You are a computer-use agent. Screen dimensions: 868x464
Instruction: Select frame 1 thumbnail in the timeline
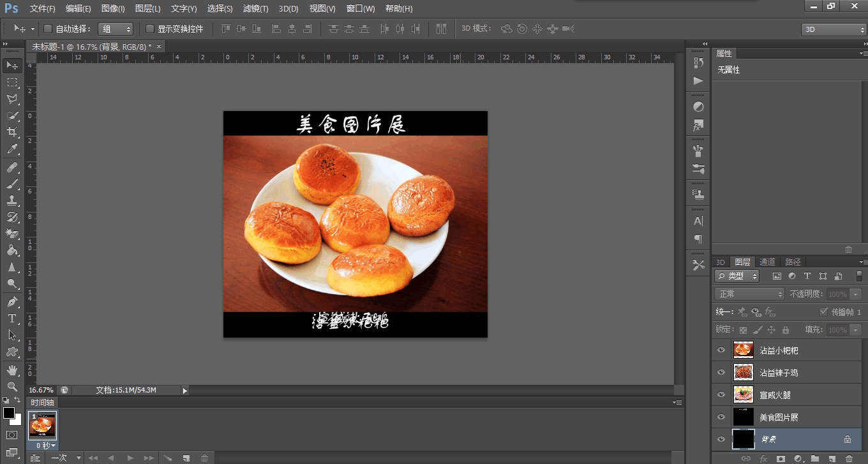[42, 424]
